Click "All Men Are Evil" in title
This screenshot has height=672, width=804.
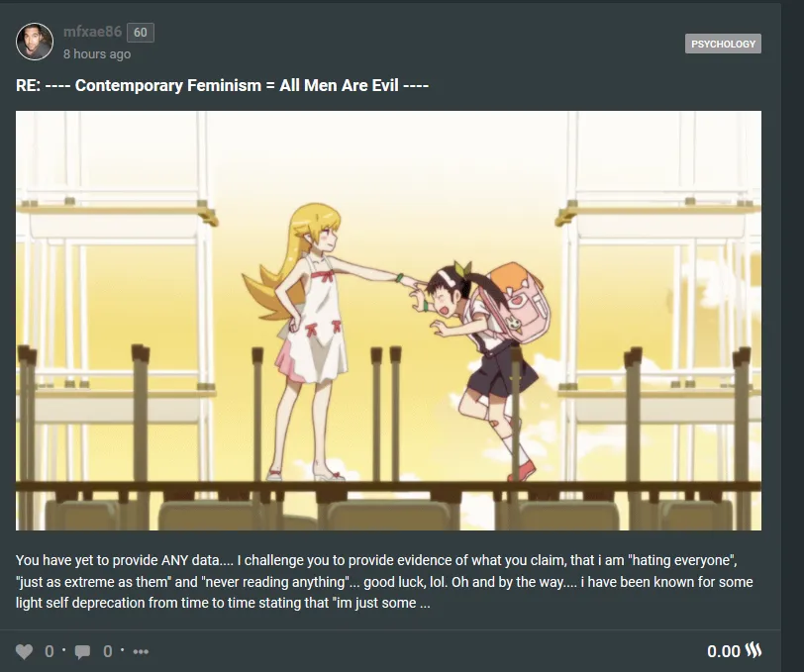(x=339, y=85)
